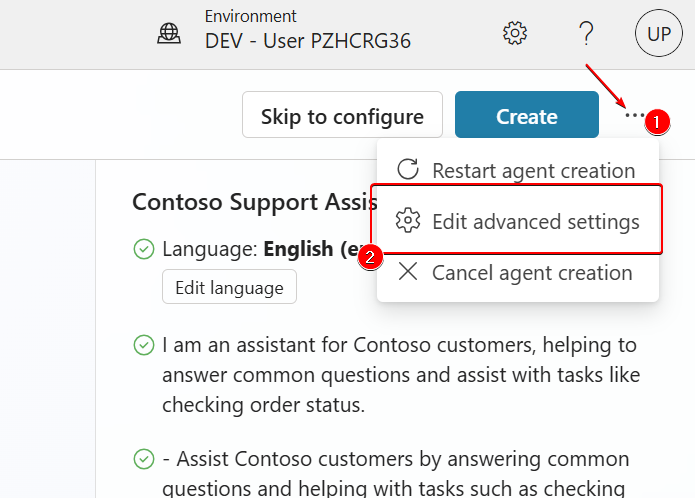Open the UP user account avatar
The width and height of the screenshot is (695, 498).
(x=658, y=33)
